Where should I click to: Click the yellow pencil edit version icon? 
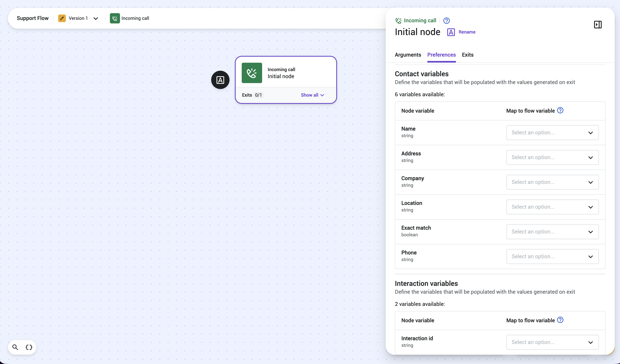coord(62,18)
